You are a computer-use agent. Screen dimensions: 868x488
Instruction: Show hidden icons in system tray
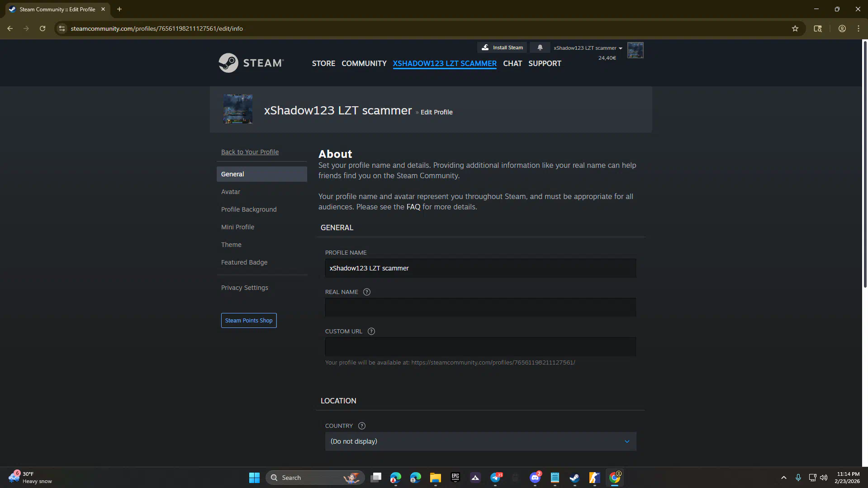tap(783, 478)
